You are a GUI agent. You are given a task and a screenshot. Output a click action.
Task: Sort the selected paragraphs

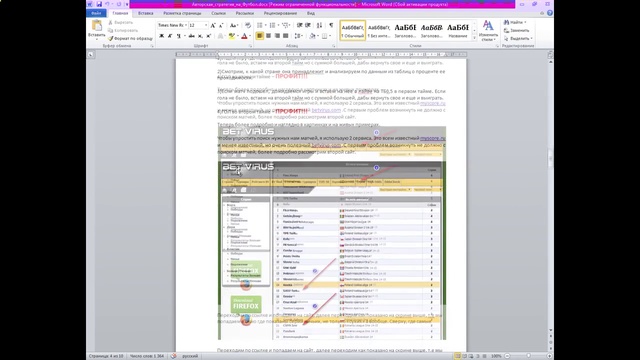pyautogui.click(x=319, y=25)
